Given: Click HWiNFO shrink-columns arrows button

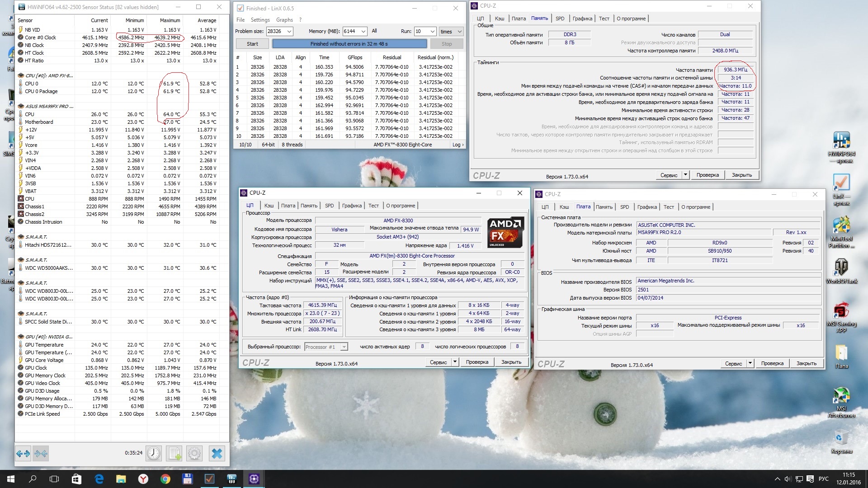Looking at the screenshot, I should point(41,453).
